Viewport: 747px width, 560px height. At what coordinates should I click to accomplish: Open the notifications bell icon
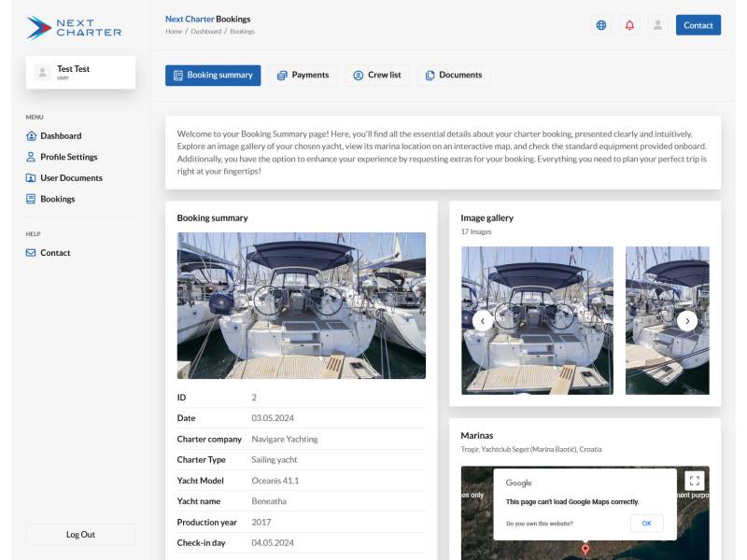(629, 25)
